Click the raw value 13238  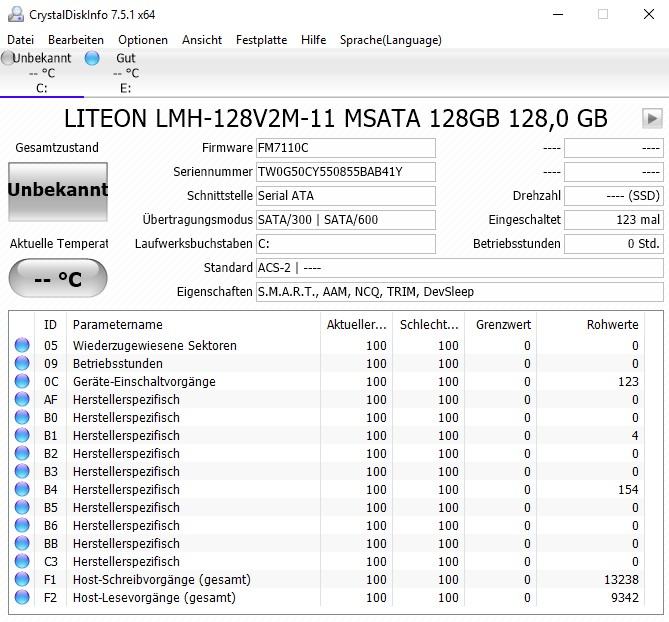(x=621, y=579)
